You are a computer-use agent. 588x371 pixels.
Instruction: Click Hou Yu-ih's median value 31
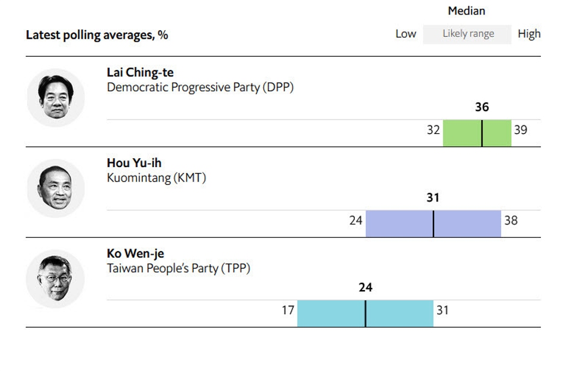(x=433, y=197)
